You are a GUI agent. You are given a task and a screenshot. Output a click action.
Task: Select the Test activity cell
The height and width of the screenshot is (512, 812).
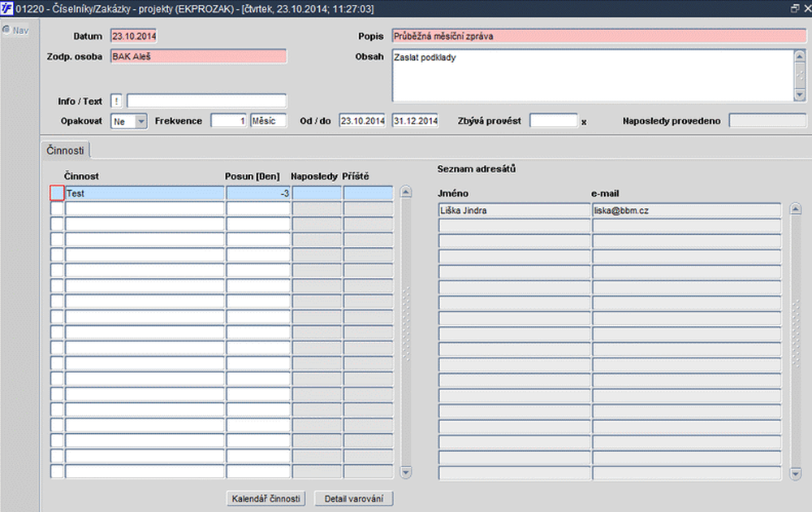coord(145,193)
